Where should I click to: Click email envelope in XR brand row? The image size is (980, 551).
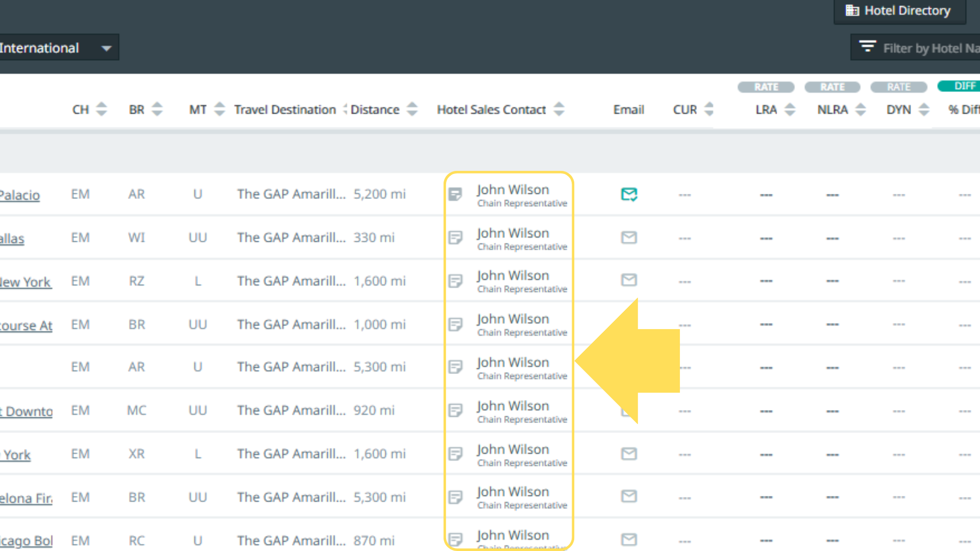(629, 454)
